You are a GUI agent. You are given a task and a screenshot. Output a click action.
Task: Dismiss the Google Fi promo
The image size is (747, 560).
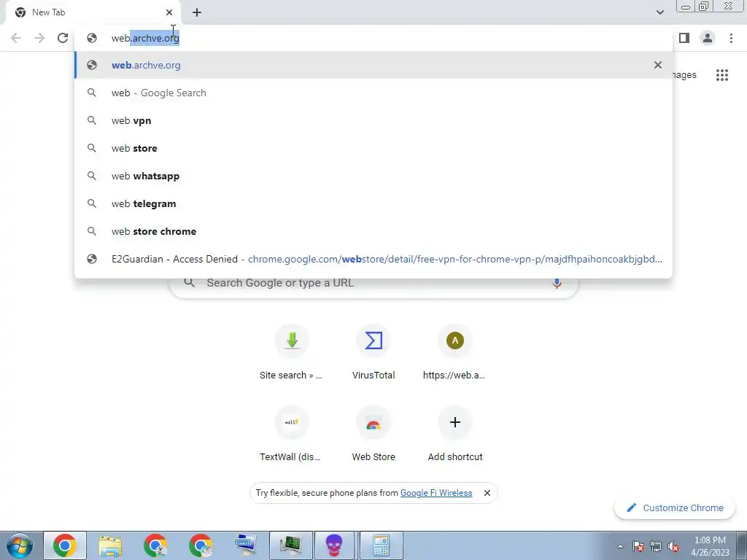coord(487,493)
